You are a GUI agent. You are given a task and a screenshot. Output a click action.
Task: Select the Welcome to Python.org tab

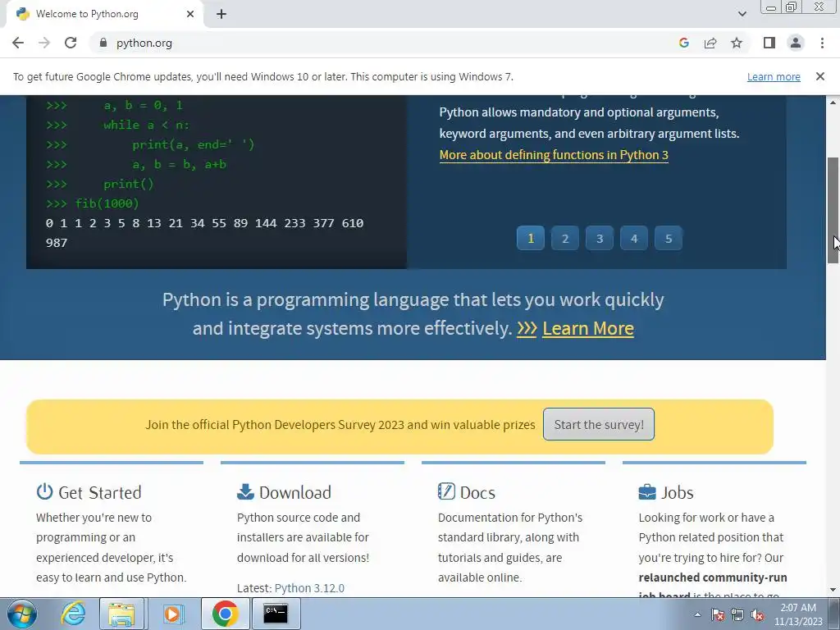104,14
